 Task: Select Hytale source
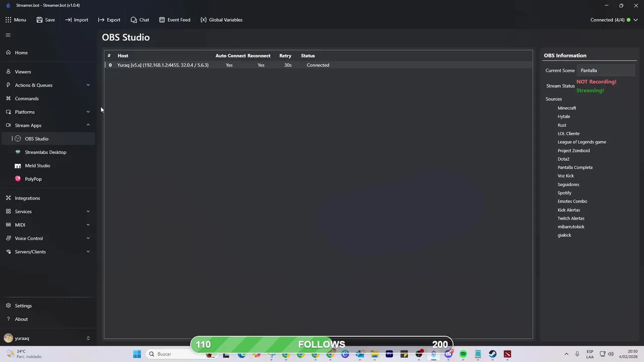click(x=564, y=117)
